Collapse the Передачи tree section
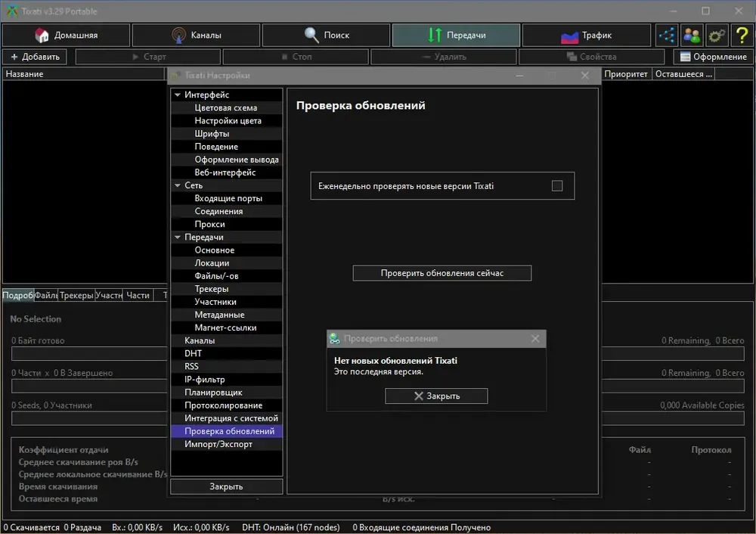Viewport: 756px width, 534px height. tap(178, 238)
